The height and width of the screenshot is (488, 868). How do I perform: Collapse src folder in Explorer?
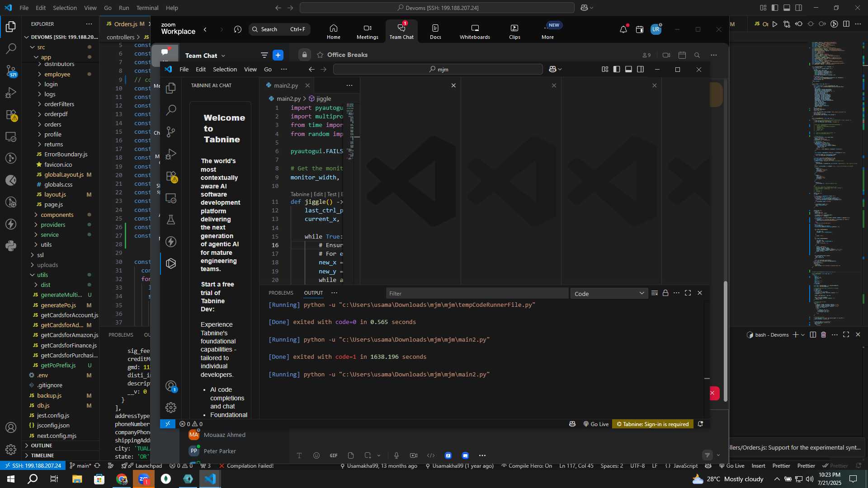pos(41,47)
